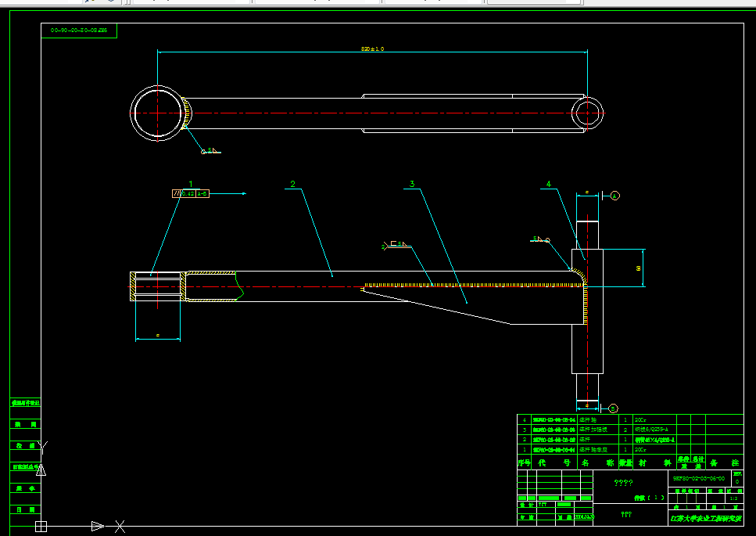Select the dimension at shaft bottom end

[x=587, y=406]
